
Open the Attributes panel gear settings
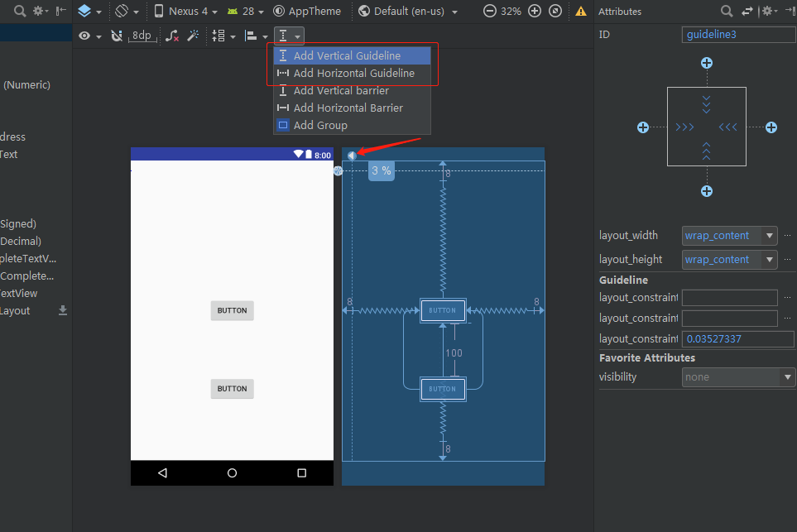point(770,11)
